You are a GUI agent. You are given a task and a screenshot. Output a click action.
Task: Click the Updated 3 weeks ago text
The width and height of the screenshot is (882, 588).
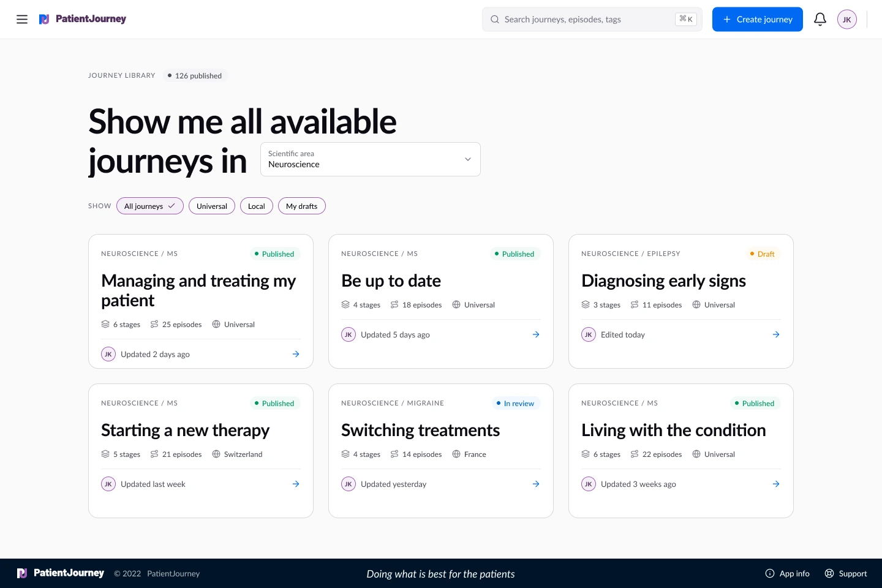point(638,484)
